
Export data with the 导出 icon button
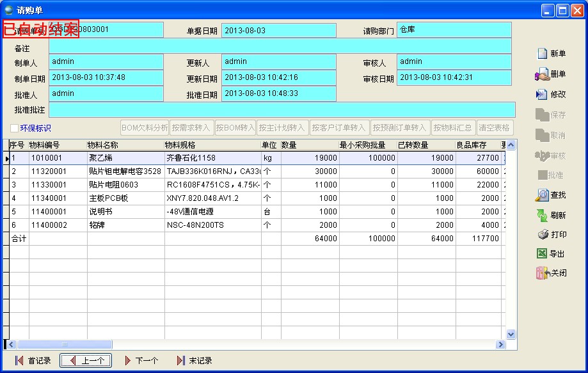tap(551, 254)
